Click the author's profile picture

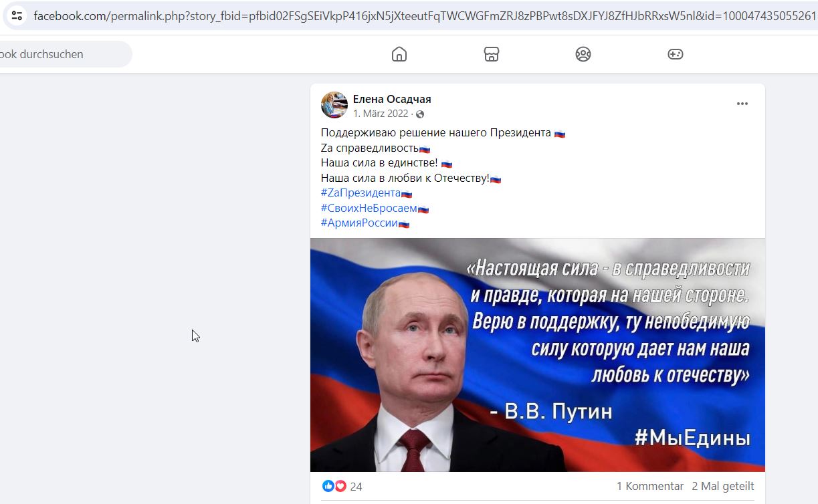pos(334,105)
